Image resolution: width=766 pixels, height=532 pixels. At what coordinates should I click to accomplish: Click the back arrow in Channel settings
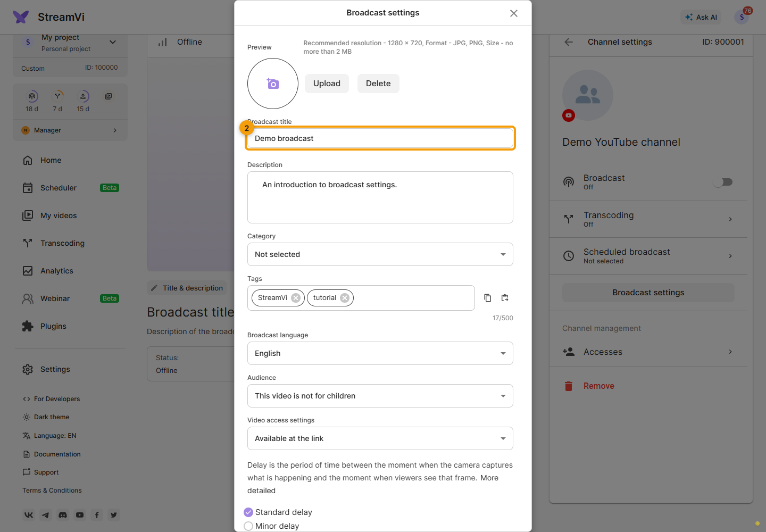tap(569, 42)
